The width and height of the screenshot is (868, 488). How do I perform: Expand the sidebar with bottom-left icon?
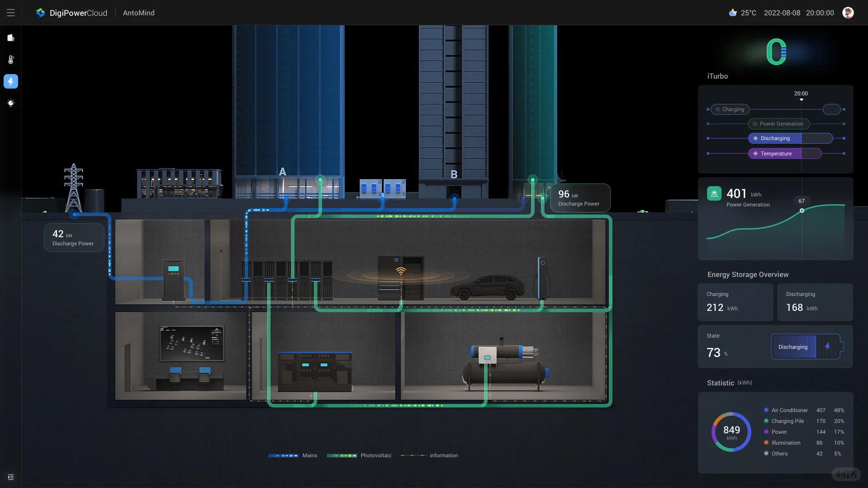pyautogui.click(x=11, y=477)
